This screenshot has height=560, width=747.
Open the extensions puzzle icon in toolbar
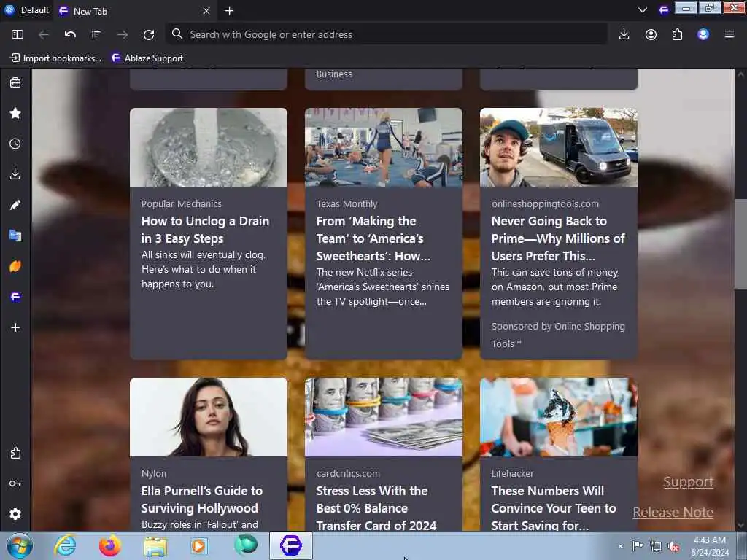(x=677, y=34)
